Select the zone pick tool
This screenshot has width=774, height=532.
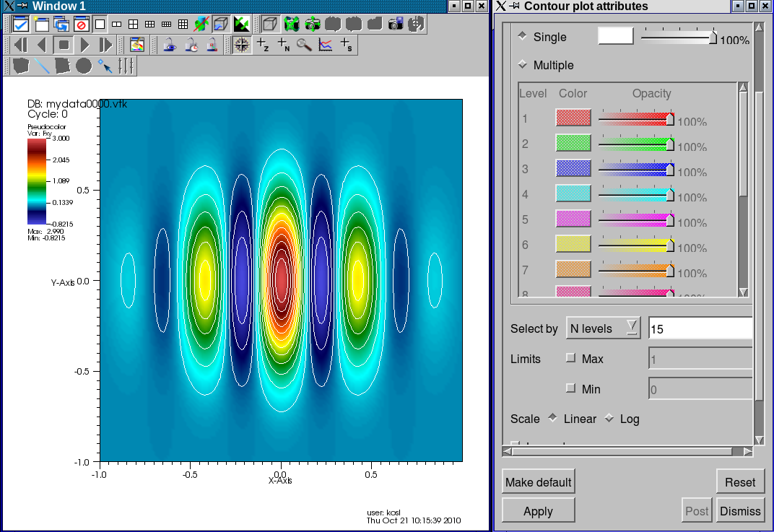tap(263, 45)
